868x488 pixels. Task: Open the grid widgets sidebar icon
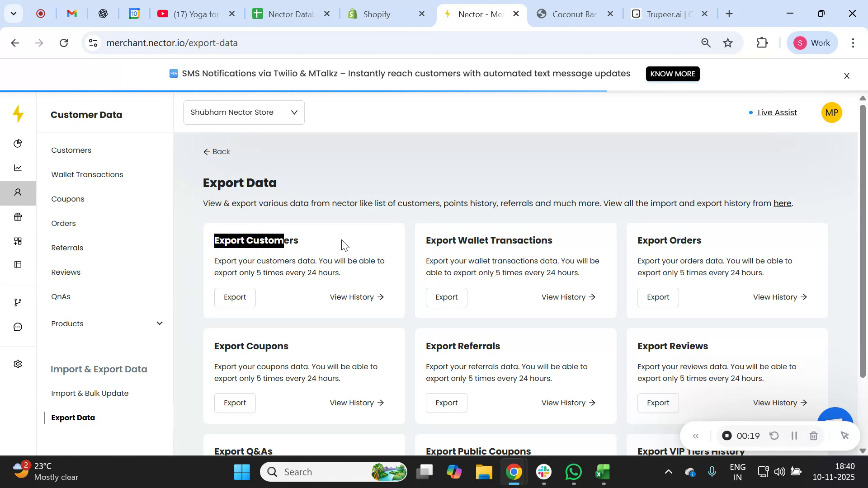(x=18, y=241)
